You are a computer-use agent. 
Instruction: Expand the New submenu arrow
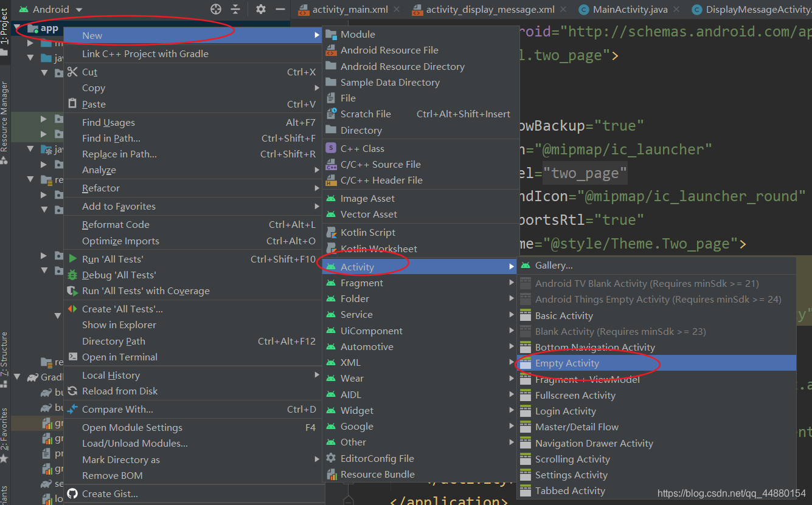[x=316, y=36]
